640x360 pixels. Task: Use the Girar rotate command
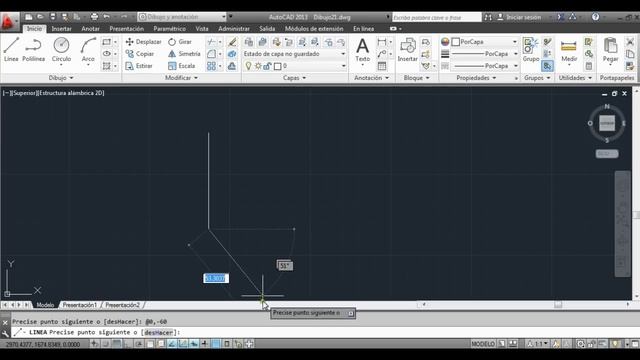(180, 42)
